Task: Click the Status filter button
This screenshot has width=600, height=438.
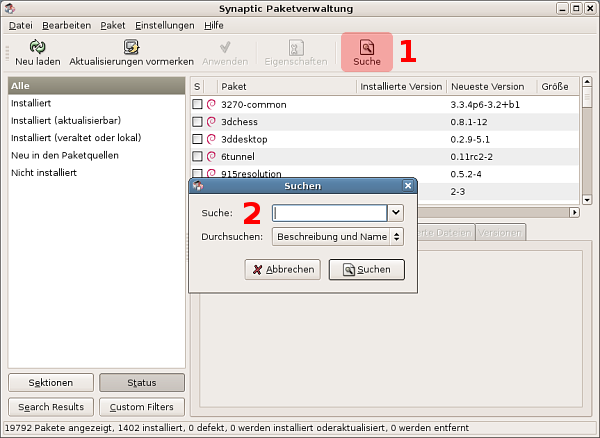Action: (x=142, y=383)
